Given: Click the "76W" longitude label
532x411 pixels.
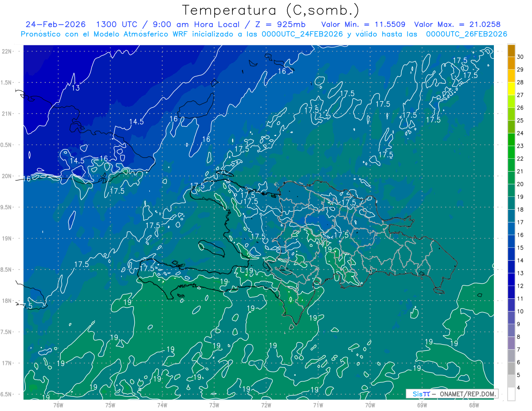Looking at the screenshot, I should (58, 405).
